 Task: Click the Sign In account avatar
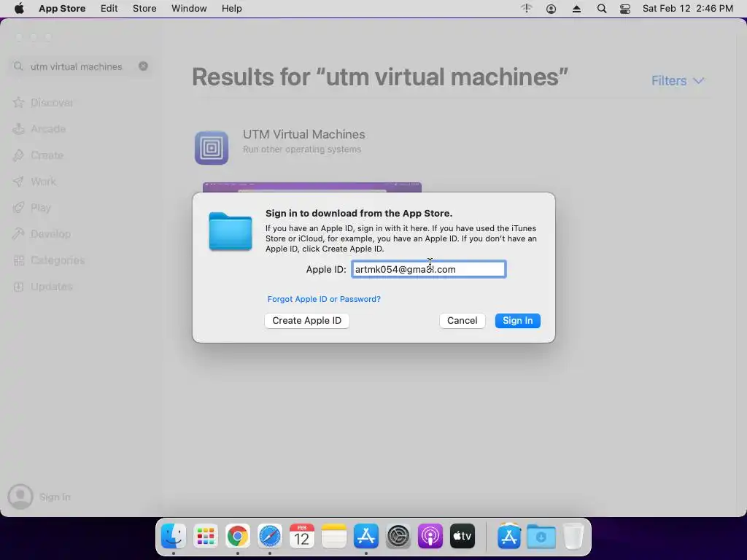pyautogui.click(x=20, y=497)
